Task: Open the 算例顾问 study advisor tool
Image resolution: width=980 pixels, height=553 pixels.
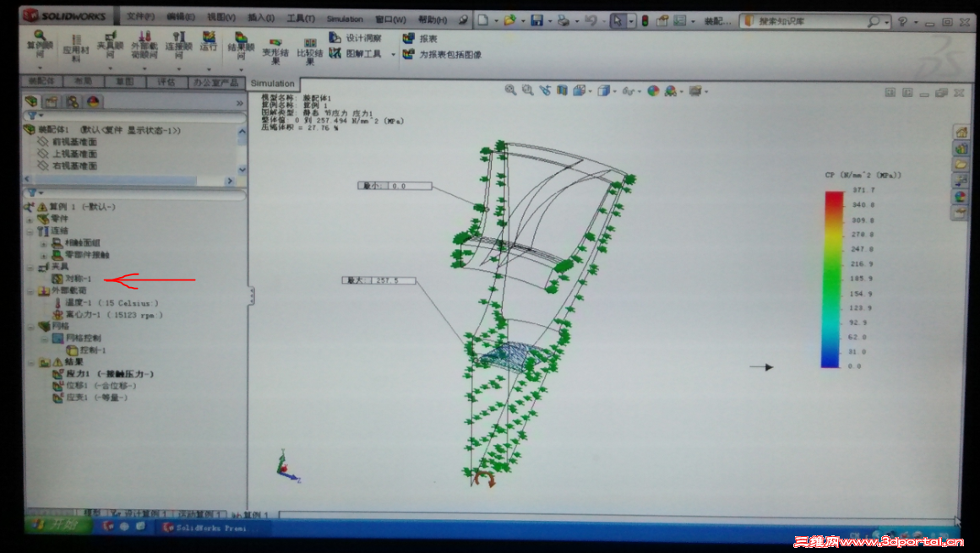Action: [40, 45]
